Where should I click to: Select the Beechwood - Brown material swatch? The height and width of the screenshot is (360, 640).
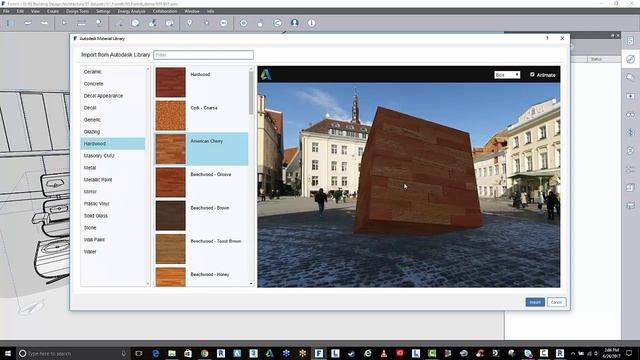coord(170,216)
